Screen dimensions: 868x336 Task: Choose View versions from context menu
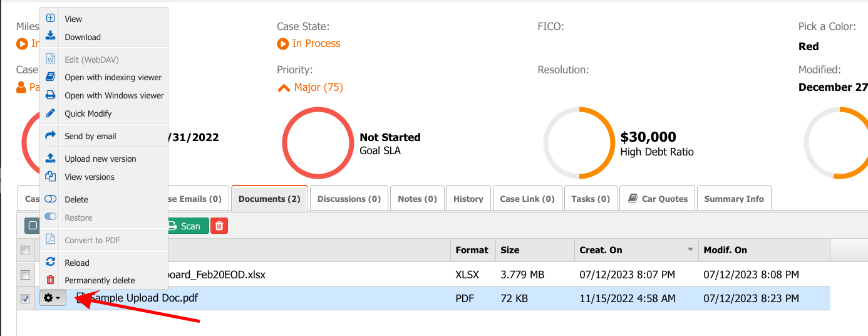coord(90,177)
